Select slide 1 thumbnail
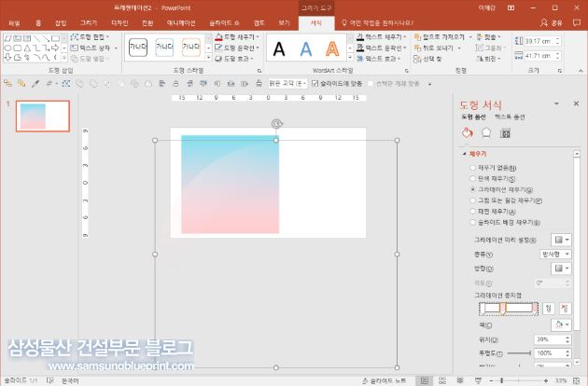Image resolution: width=588 pixels, height=386 pixels. coord(43,117)
